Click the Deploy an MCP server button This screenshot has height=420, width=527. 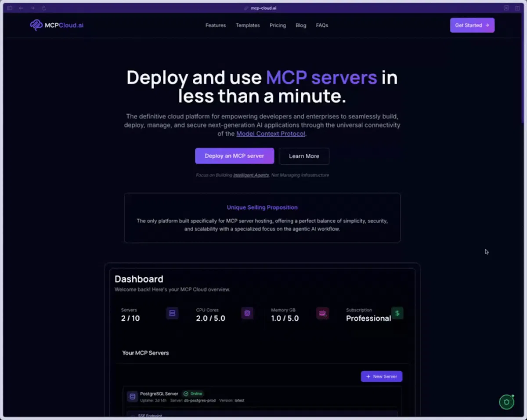tap(235, 156)
